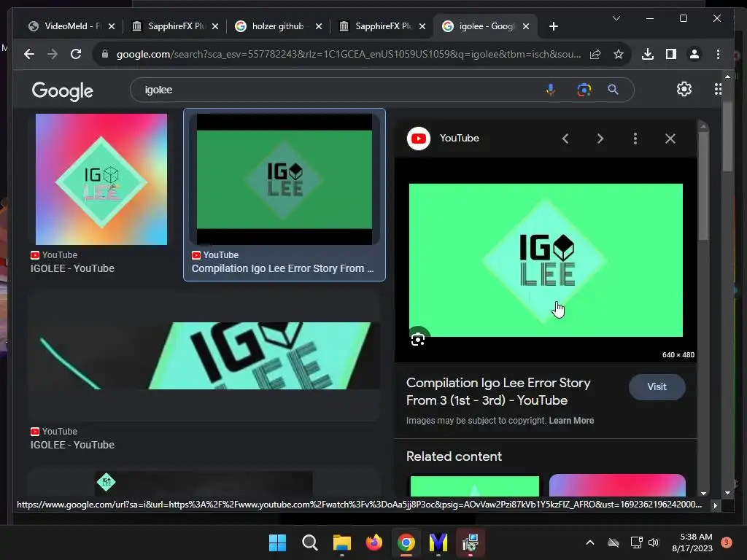Close the image preview panel
The height and width of the screenshot is (560, 747).
pos(670,139)
